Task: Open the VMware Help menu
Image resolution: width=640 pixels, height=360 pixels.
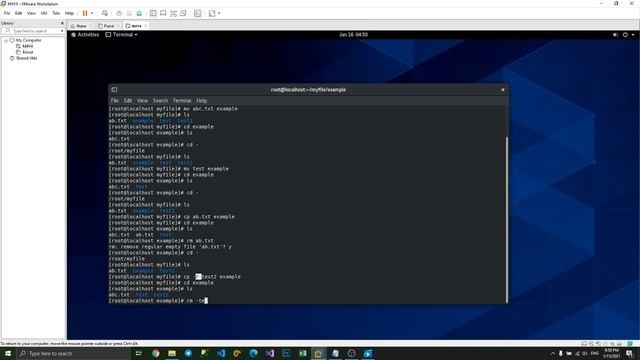Action: 69,13
